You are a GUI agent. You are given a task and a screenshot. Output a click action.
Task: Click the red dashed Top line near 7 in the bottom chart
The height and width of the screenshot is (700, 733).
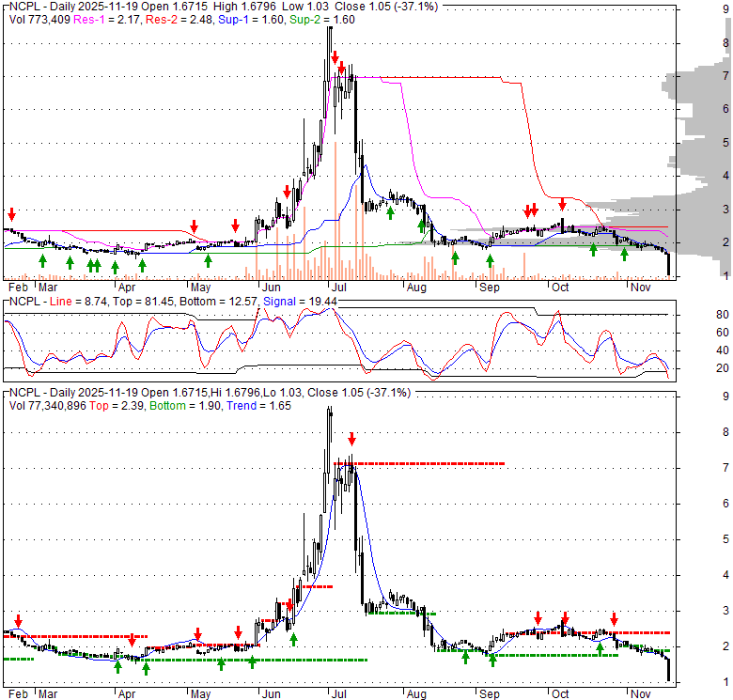[419, 463]
